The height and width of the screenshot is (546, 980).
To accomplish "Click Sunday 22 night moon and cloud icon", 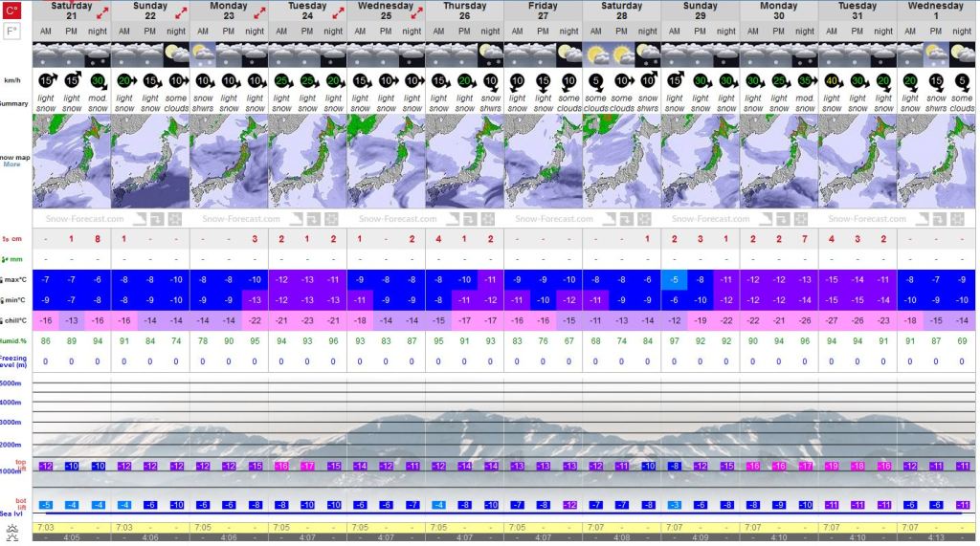I will 176,53.
